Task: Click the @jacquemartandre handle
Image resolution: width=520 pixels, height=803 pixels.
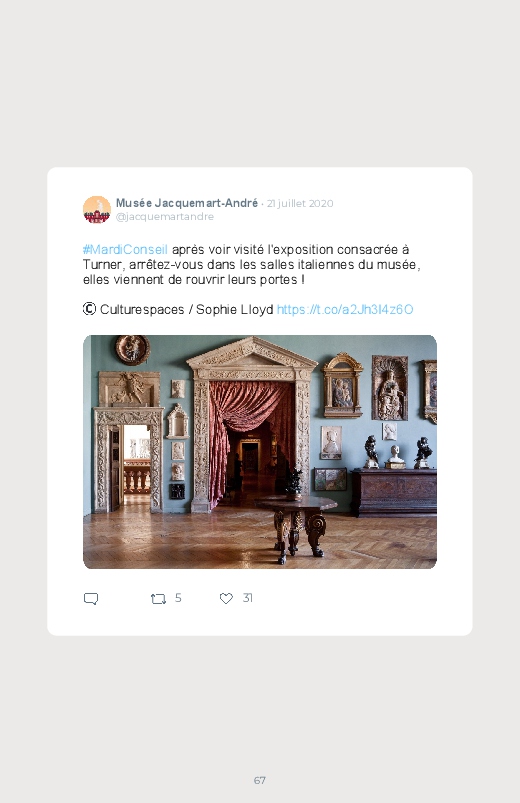Action: tap(164, 217)
